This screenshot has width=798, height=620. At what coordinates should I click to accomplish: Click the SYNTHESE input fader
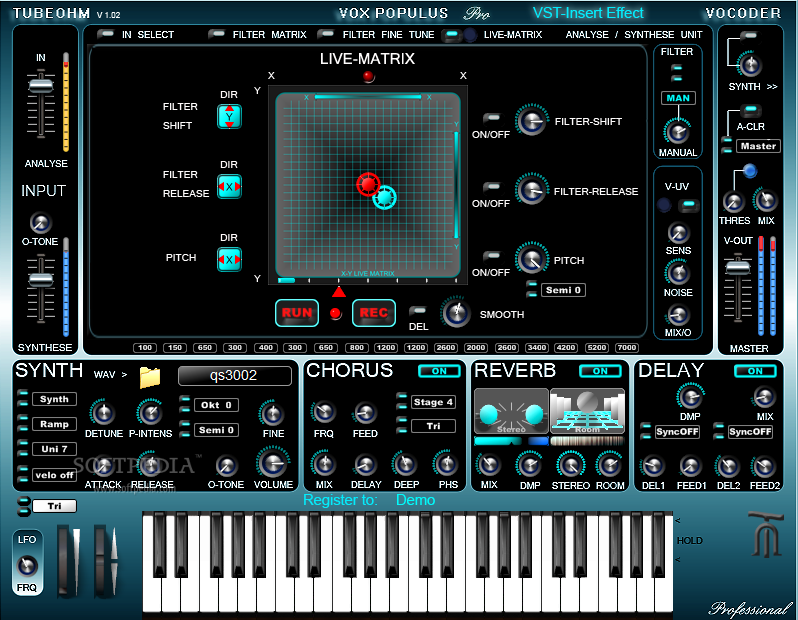click(41, 280)
